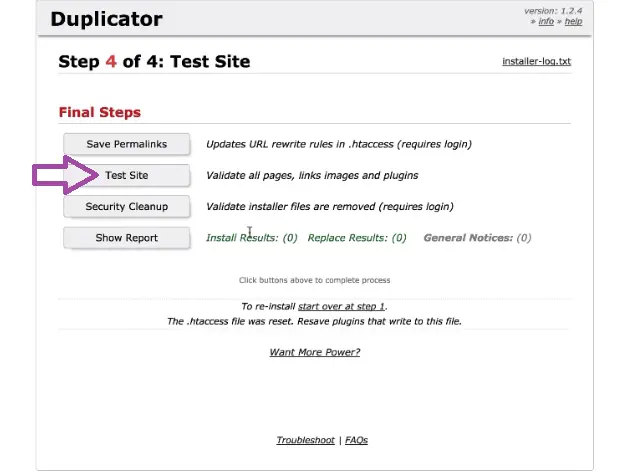The height and width of the screenshot is (471, 635).
Task: Open the info link in header
Action: pyautogui.click(x=546, y=21)
